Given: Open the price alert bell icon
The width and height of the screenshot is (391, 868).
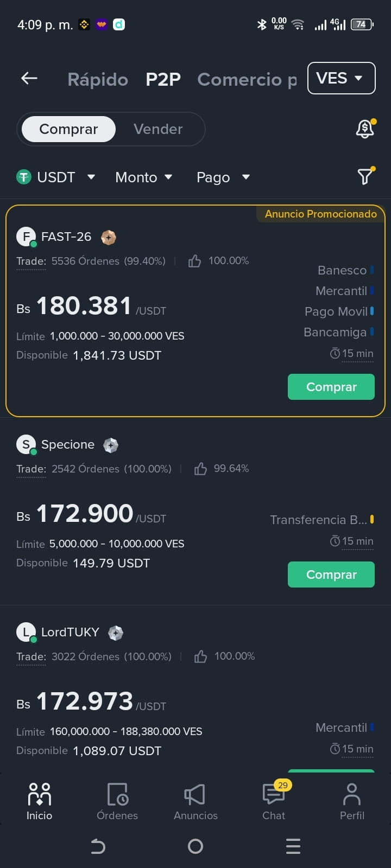Looking at the screenshot, I should [x=365, y=129].
